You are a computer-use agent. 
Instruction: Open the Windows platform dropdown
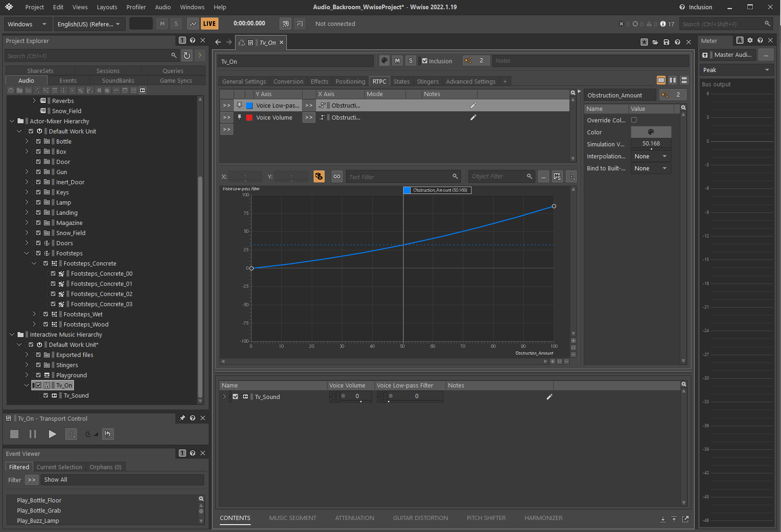(27, 24)
